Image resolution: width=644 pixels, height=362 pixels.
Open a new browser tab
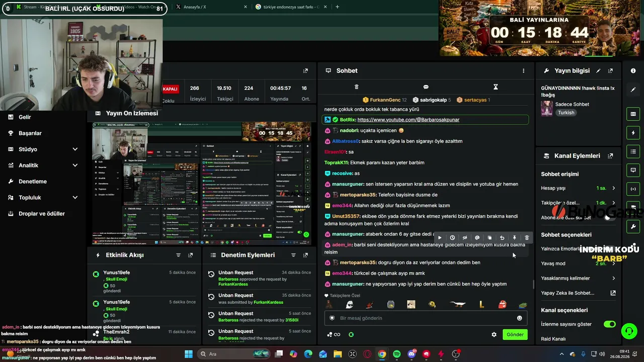click(337, 7)
